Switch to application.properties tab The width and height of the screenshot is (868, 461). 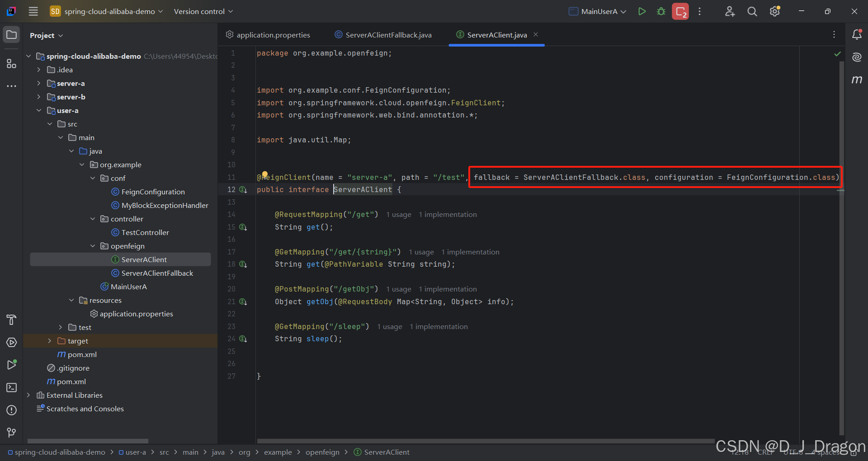tap(268, 35)
